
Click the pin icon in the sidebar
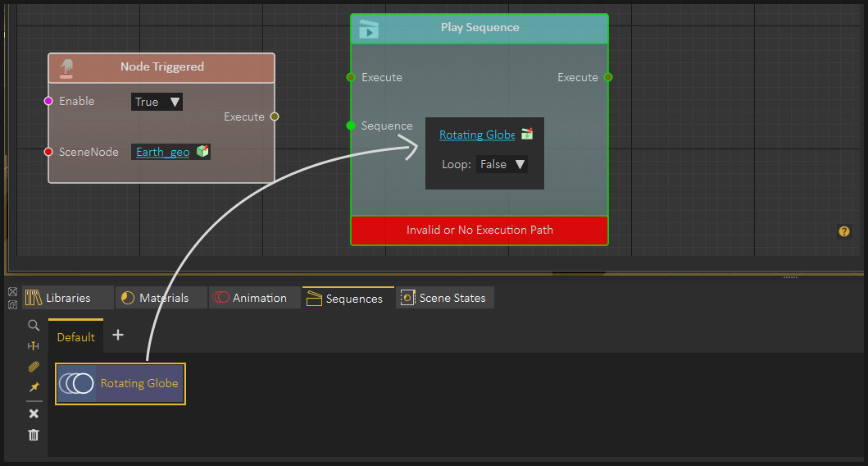pyautogui.click(x=34, y=386)
